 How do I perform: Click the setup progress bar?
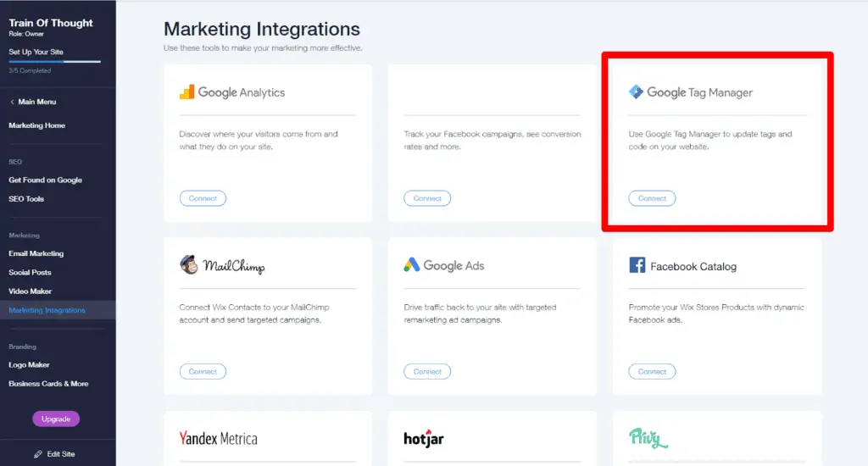pos(55,62)
